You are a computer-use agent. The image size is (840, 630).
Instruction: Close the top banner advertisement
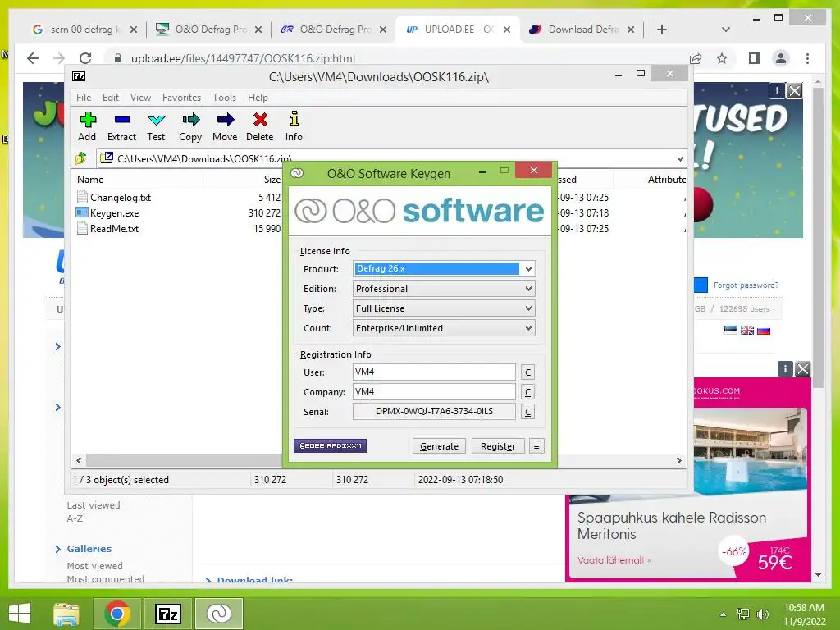pyautogui.click(x=795, y=90)
